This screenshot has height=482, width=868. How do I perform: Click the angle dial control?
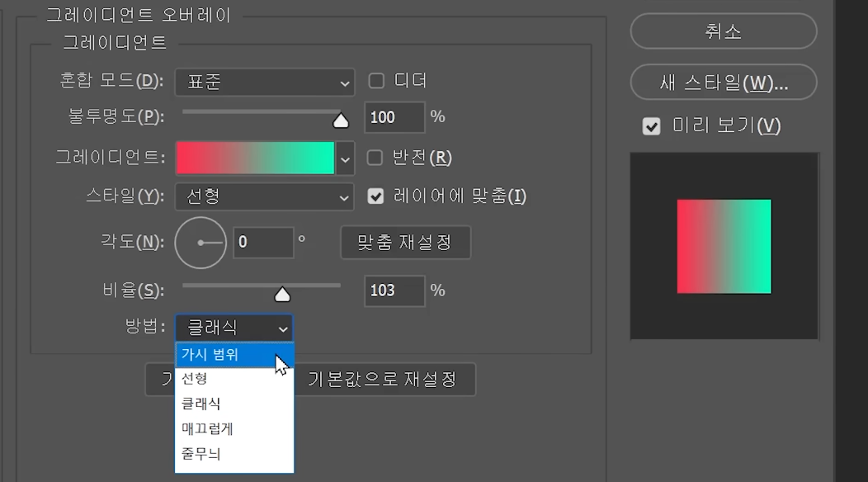pos(200,243)
